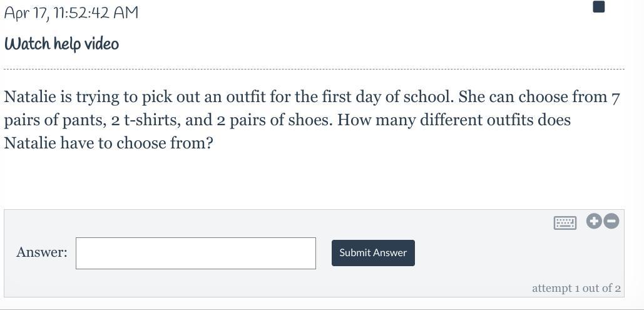
Task: Watch help video link
Action: coord(61,44)
